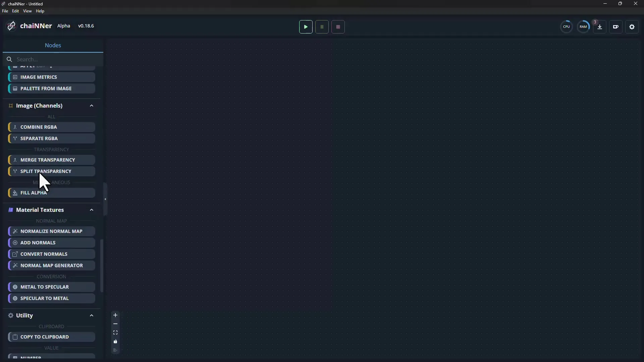Select the Specular to Metal node icon
This screenshot has width=644, height=362.
[x=15, y=298]
